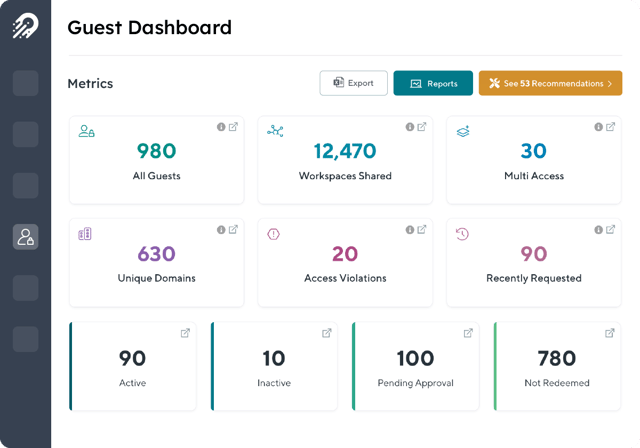Open Workspaces Shared external link icon
Viewport: 640px width, 448px height.
pyautogui.click(x=422, y=127)
